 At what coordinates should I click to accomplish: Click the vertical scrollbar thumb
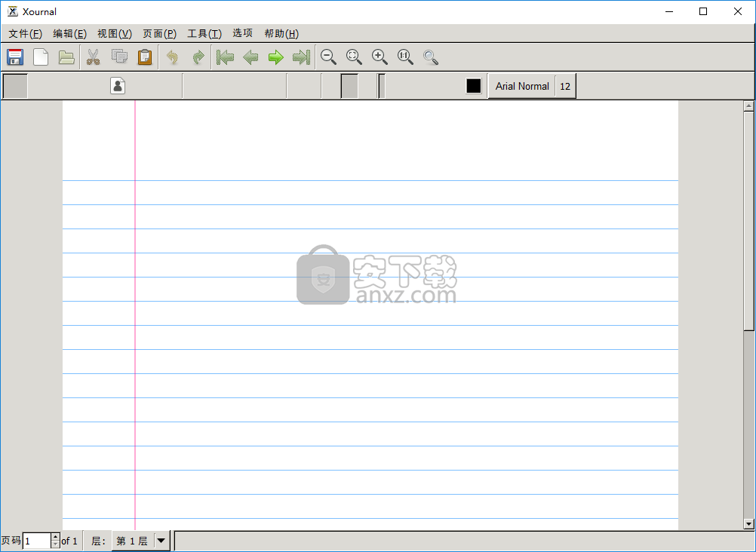748,221
